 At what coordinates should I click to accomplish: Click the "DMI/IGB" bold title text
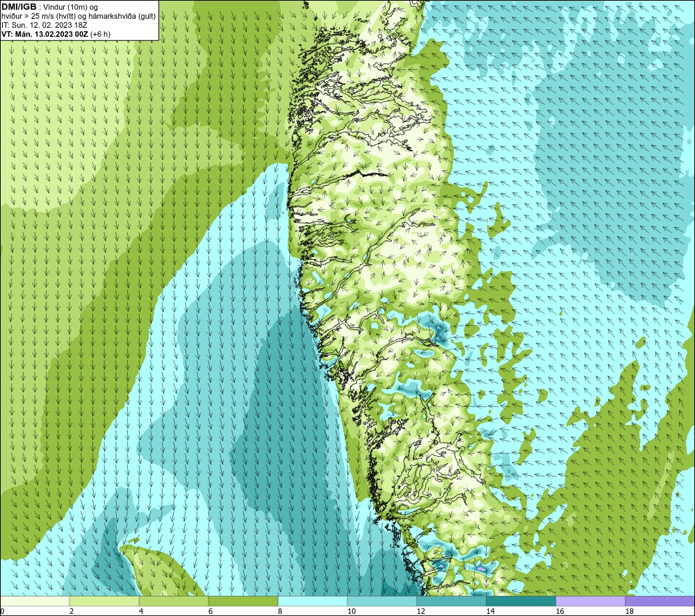[x=19, y=7]
